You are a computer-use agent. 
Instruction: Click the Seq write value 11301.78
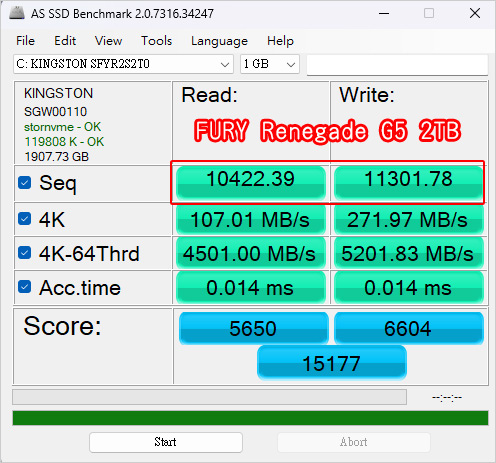coord(409,183)
